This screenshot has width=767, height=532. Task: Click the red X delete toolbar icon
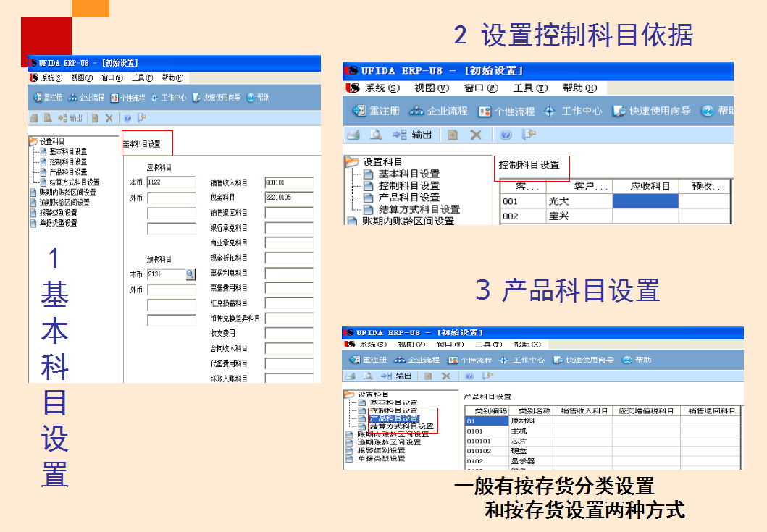108,117
